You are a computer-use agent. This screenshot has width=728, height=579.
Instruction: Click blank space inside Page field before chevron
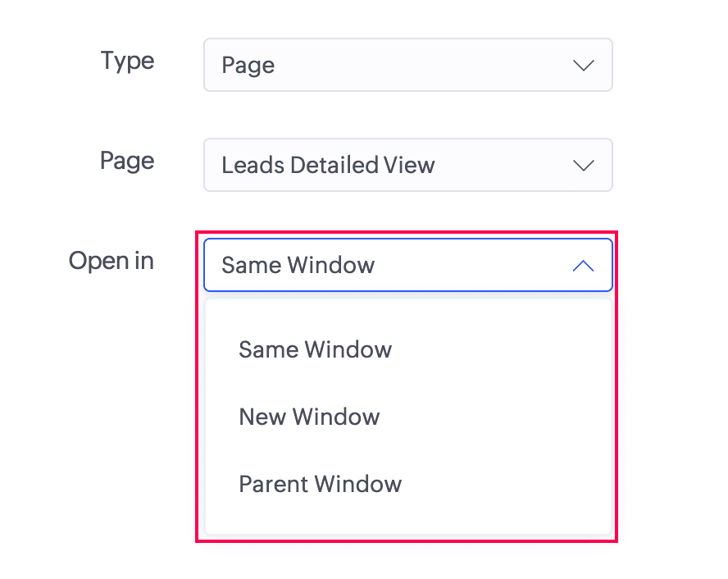pos(502,165)
